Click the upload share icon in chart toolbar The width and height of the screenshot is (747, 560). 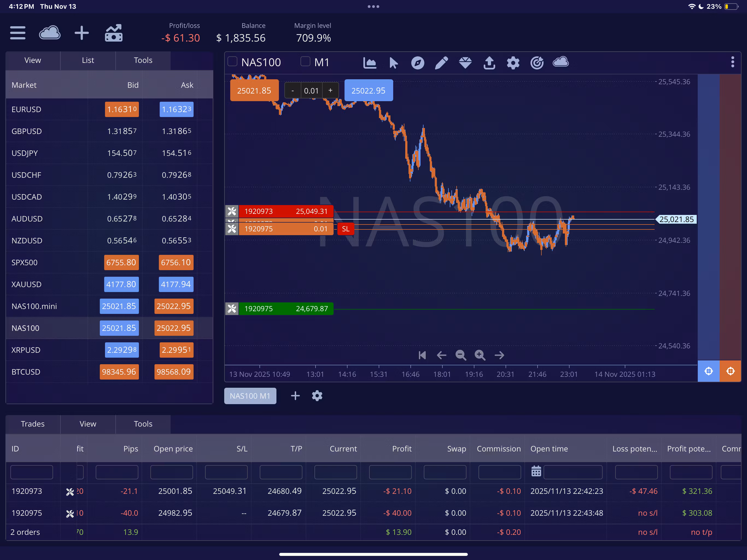coord(489,63)
